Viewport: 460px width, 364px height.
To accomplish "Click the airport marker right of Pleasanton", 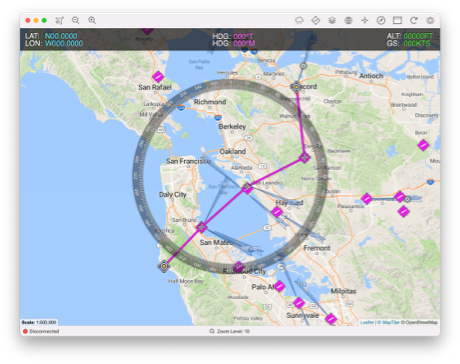I will tap(367, 199).
